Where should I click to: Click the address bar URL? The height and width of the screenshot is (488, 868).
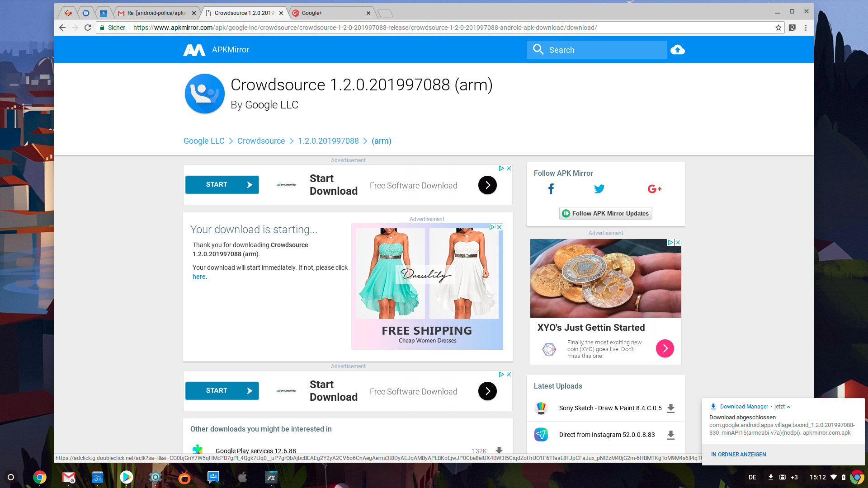tap(365, 28)
